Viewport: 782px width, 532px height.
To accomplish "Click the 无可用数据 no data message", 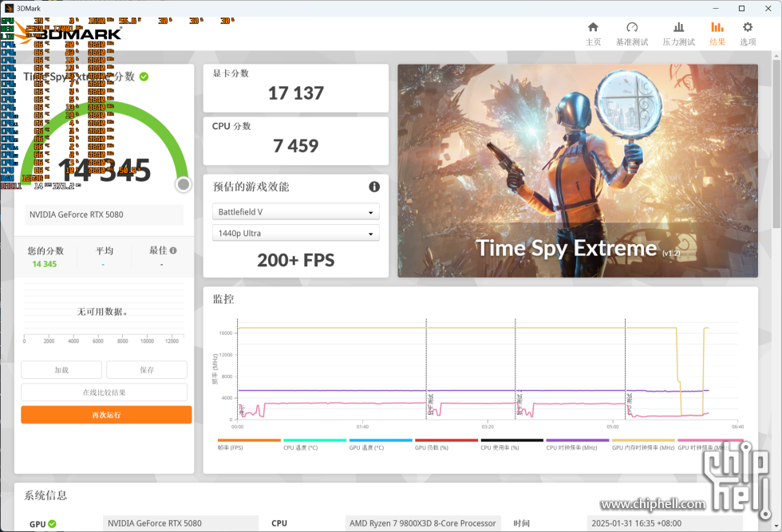I will click(102, 312).
